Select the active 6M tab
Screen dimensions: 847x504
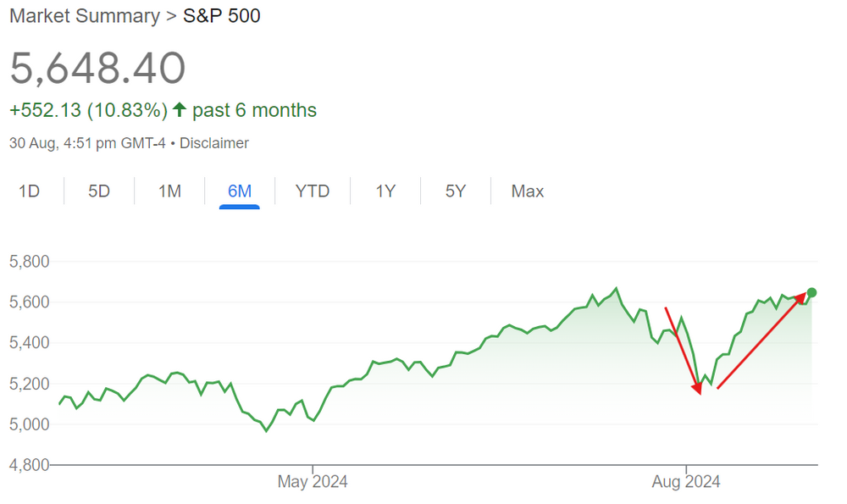240,191
